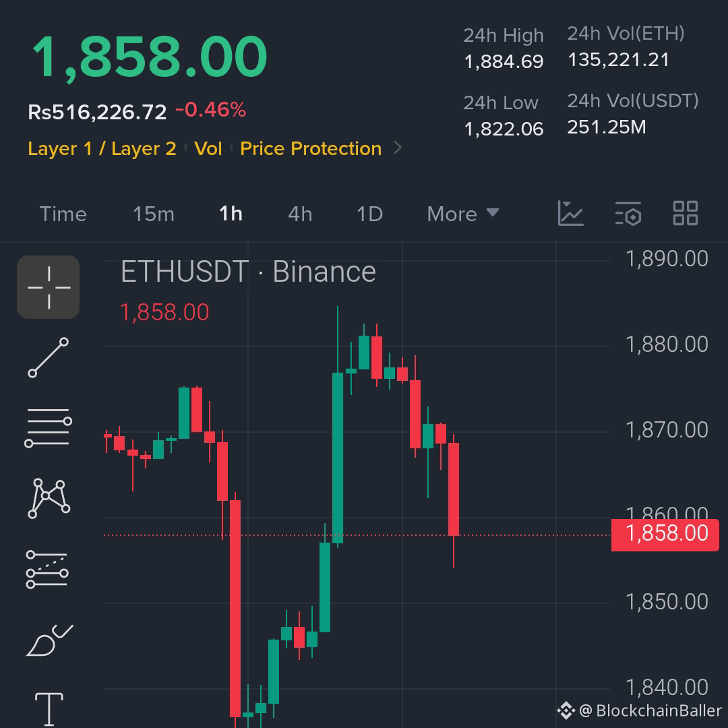Screen dimensions: 728x728
Task: Click the 24h High value 1,884.69
Action: (504, 62)
